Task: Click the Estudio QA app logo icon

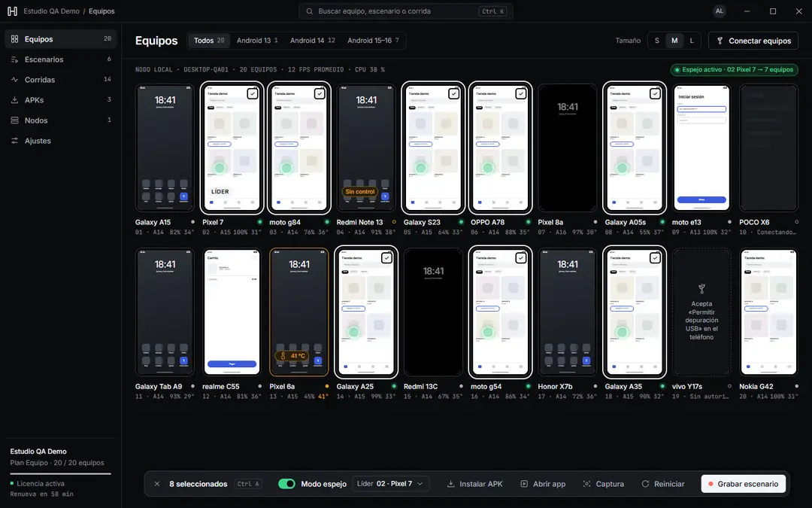Action: [x=13, y=11]
